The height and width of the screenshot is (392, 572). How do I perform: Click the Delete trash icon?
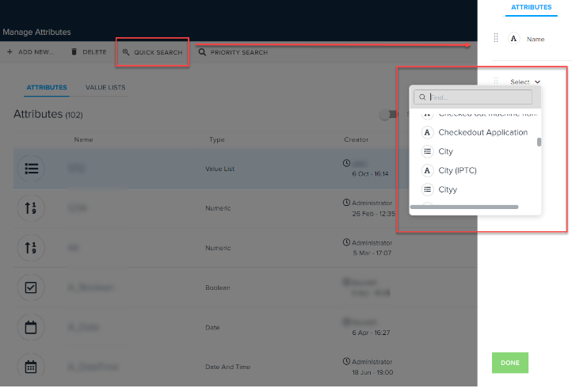pyautogui.click(x=74, y=51)
